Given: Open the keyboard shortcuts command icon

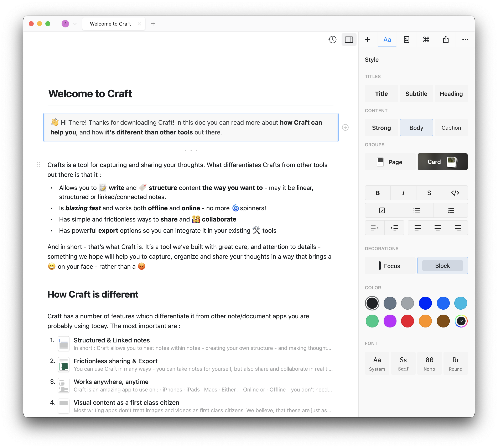Looking at the screenshot, I should 426,39.
